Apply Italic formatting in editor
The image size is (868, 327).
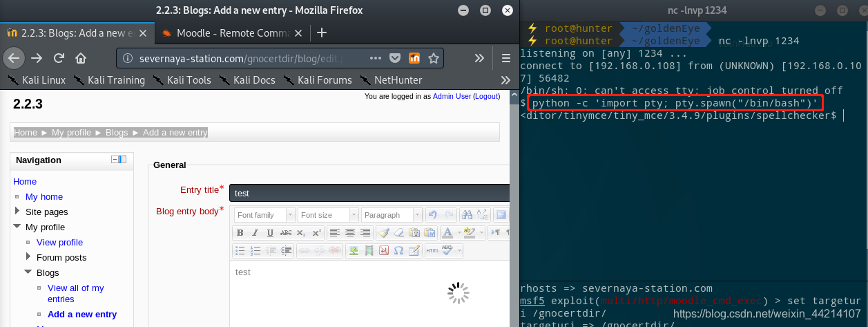[255, 233]
